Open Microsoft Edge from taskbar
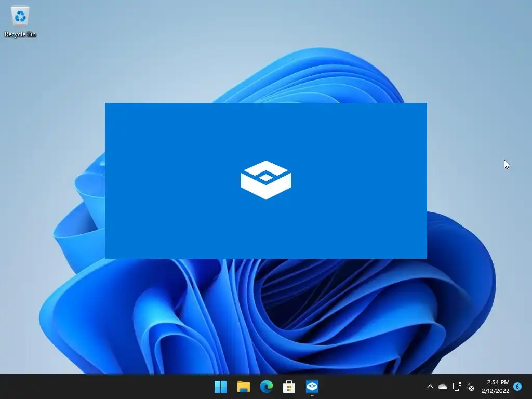Viewport: 532px width, 399px height. [x=267, y=387]
